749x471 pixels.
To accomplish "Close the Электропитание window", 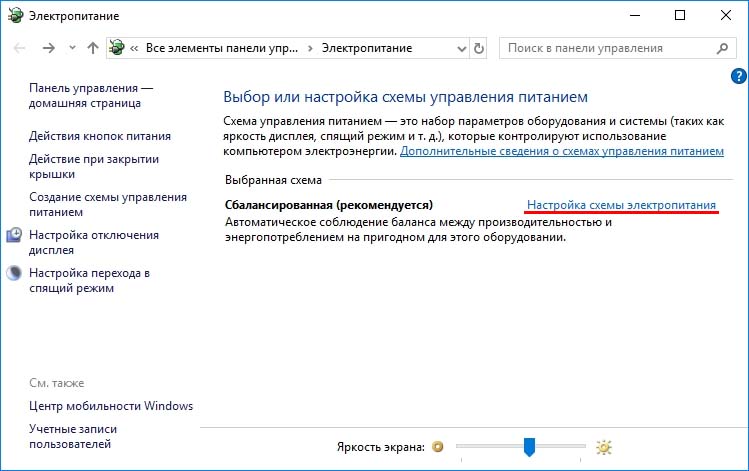I will 726,15.
